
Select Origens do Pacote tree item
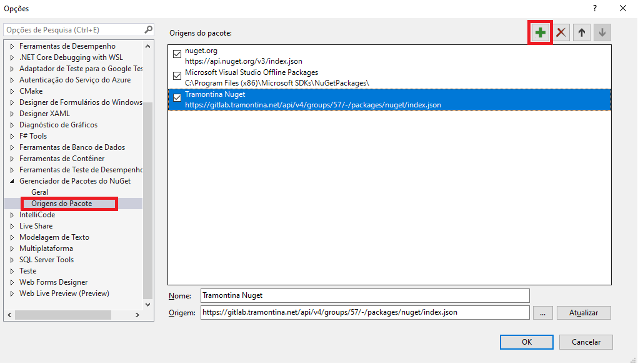click(x=61, y=204)
